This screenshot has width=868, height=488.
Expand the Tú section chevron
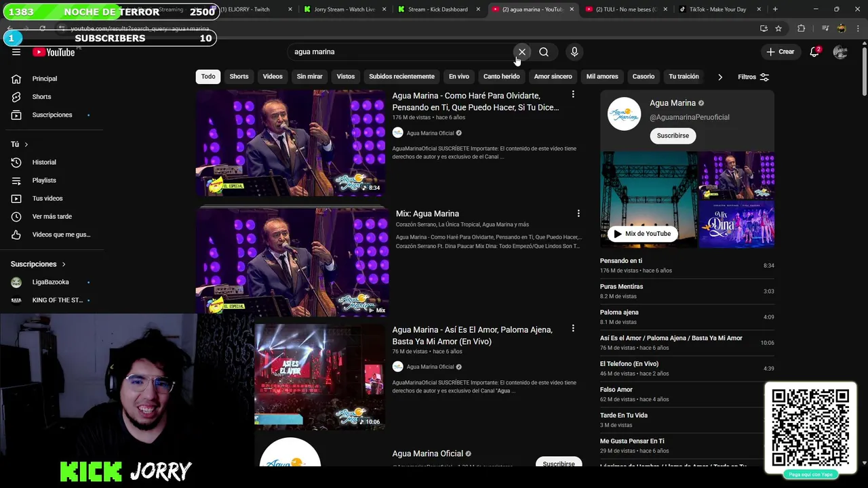click(26, 144)
